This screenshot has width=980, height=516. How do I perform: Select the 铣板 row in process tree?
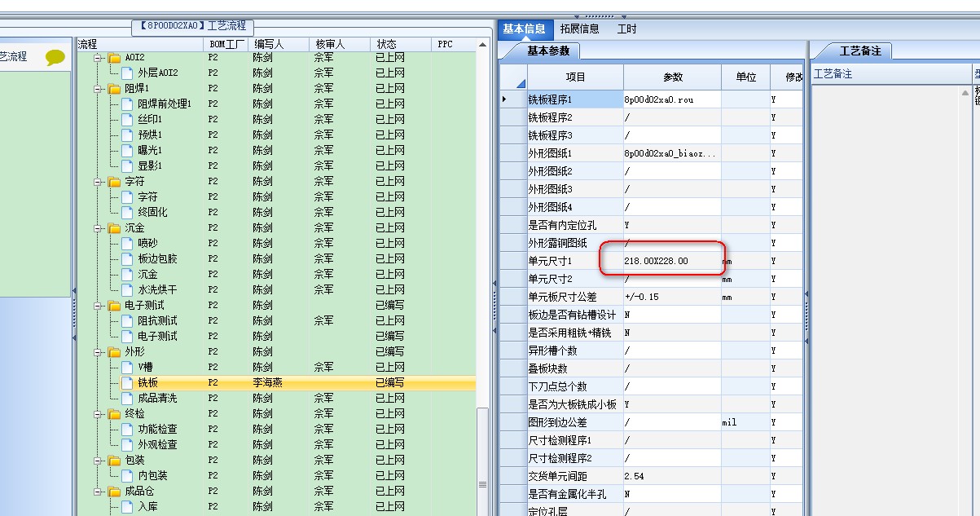coord(275,382)
